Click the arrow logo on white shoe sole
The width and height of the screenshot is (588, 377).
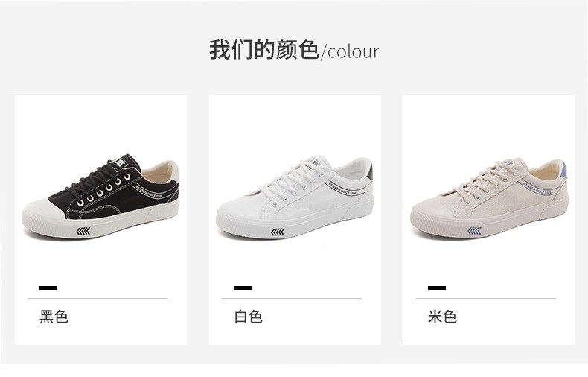pyautogui.click(x=278, y=232)
